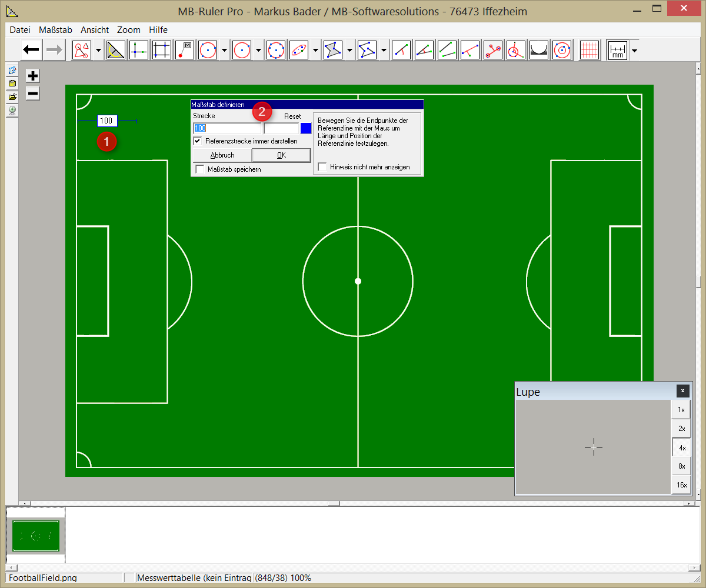Open the Ansicht menu
706x588 pixels.
pyautogui.click(x=95, y=29)
